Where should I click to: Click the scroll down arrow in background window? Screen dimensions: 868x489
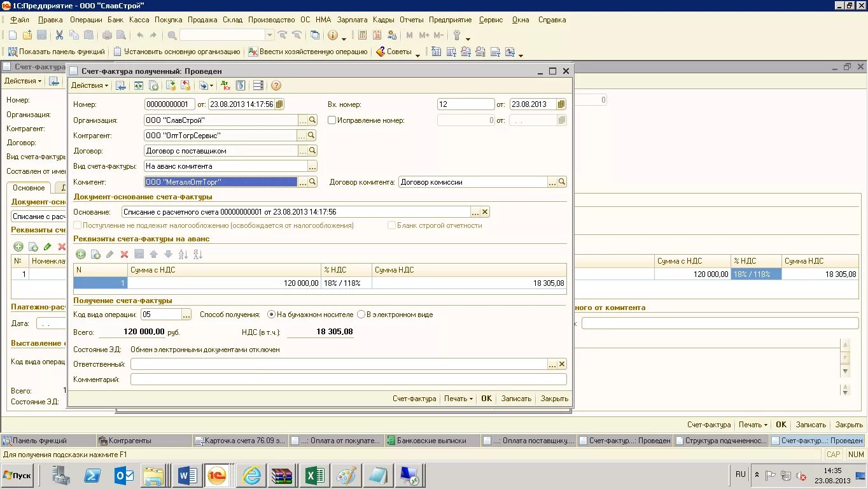(845, 371)
